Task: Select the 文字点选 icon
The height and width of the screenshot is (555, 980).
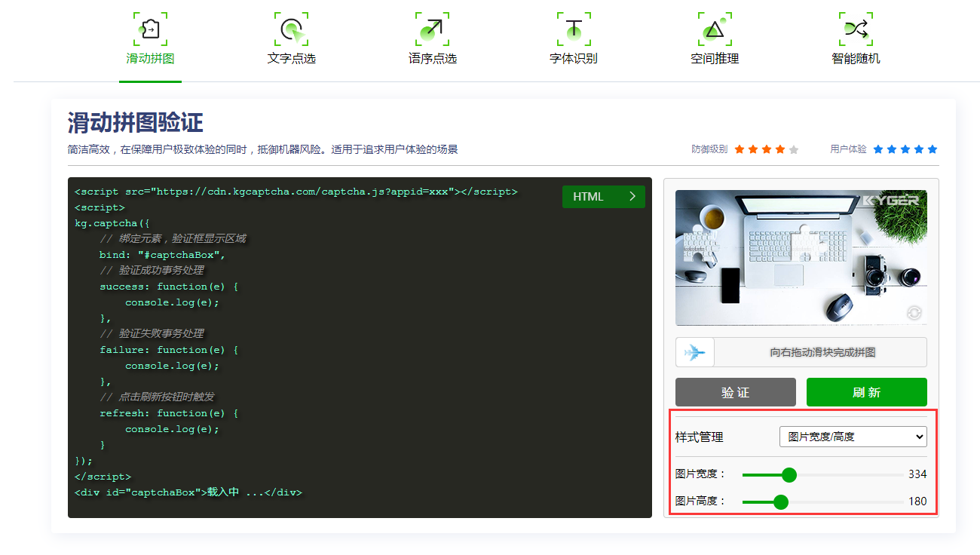Action: click(x=291, y=29)
